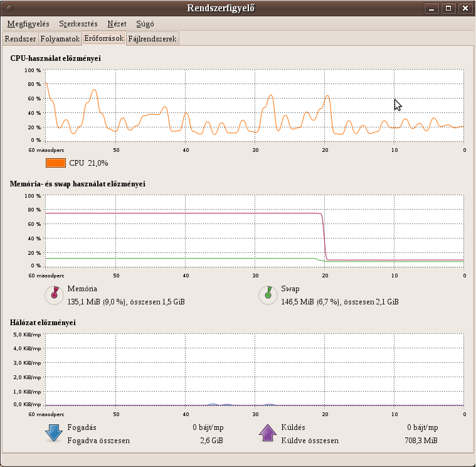The height and width of the screenshot is (467, 476).
Task: Click the Memória- és swap használat előzményei heading
Action: pyautogui.click(x=78, y=184)
